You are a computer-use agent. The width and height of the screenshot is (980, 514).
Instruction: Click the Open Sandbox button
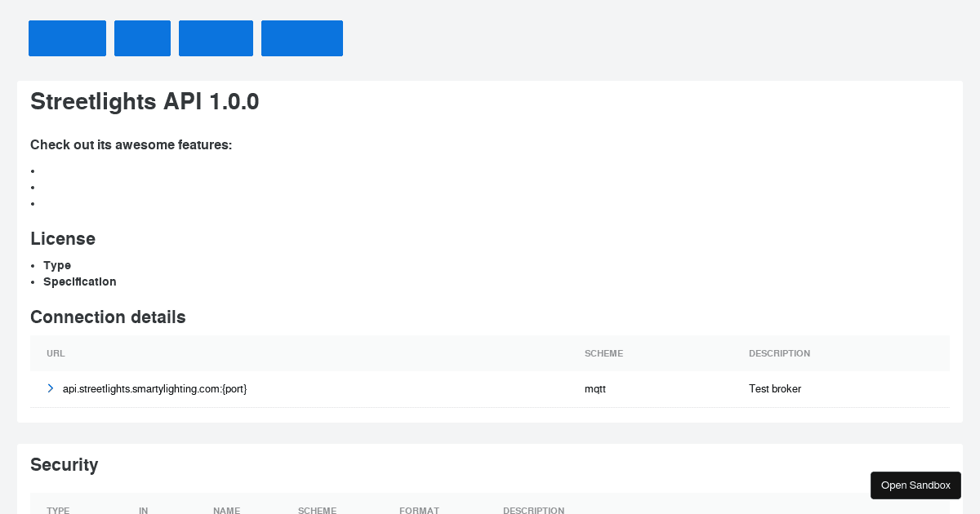915,485
